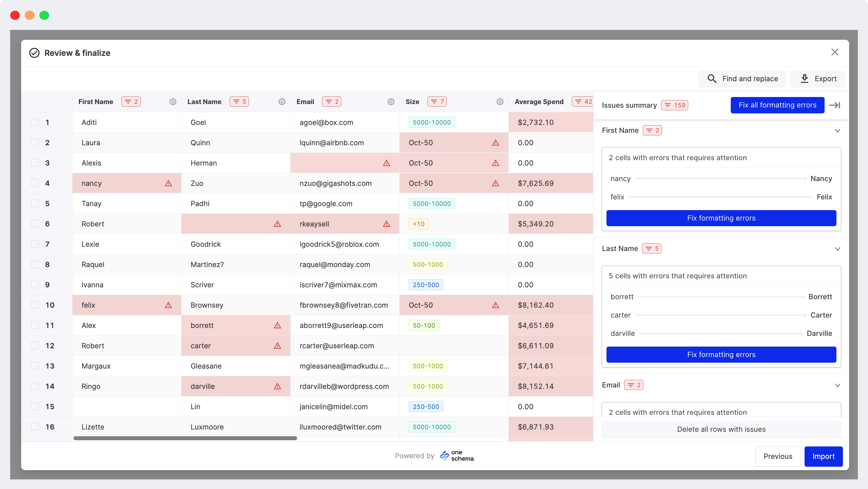Click the horizontal table scrollbar
868x489 pixels.
[x=185, y=439]
